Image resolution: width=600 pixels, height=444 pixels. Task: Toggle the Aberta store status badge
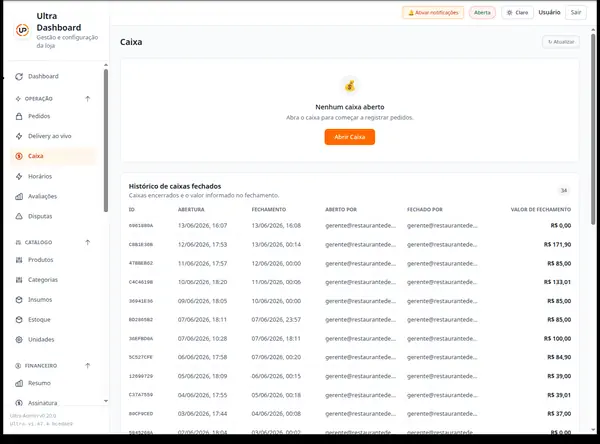[482, 13]
